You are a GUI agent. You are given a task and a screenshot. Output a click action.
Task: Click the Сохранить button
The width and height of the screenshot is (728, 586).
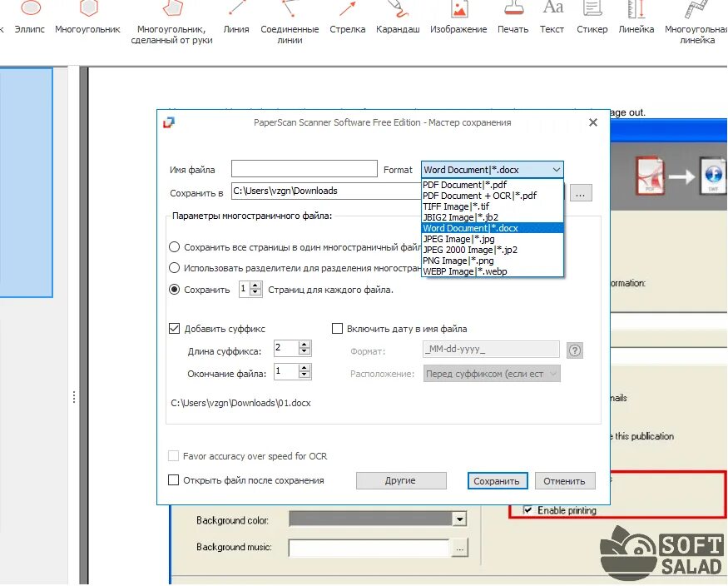[498, 481]
